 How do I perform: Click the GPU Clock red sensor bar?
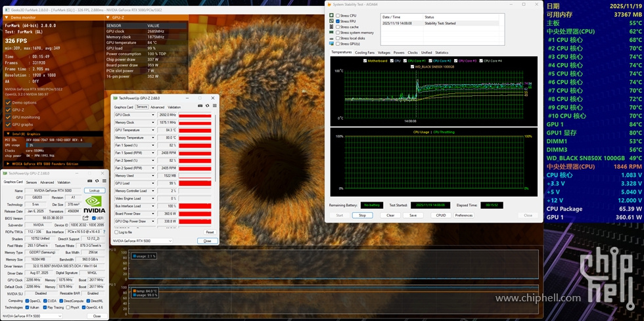tap(195, 115)
